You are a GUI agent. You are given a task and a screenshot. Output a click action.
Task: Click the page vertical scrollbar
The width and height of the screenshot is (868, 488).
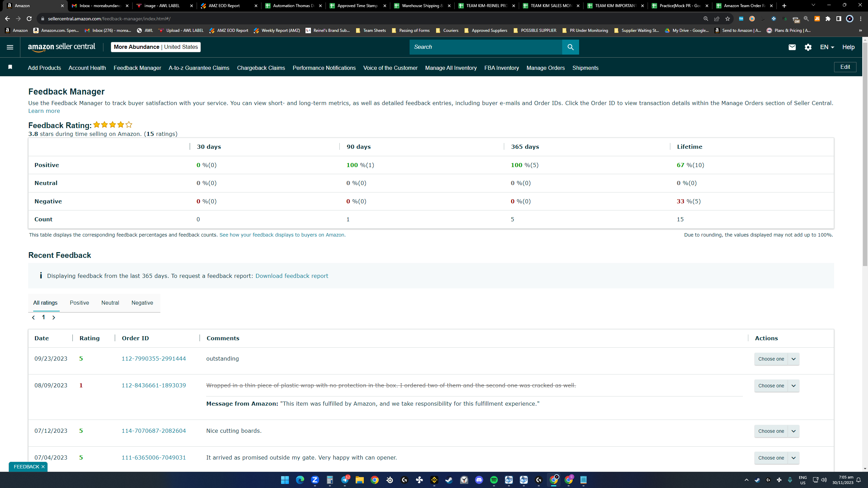(865, 154)
